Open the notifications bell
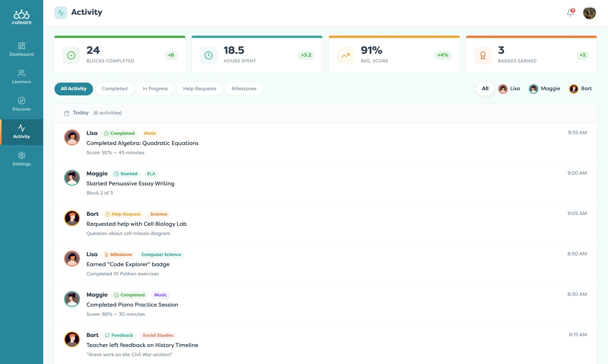Image resolution: width=608 pixels, height=364 pixels. tap(570, 13)
